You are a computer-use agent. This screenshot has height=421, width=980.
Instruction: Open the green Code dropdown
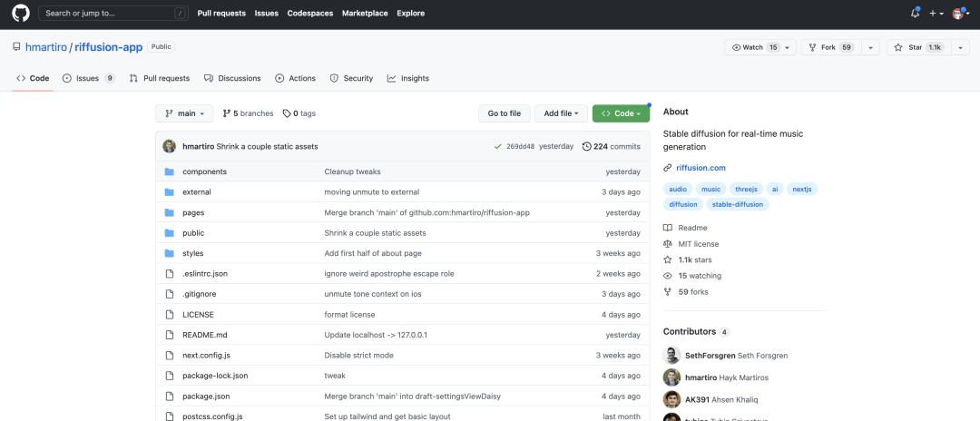pyautogui.click(x=621, y=113)
